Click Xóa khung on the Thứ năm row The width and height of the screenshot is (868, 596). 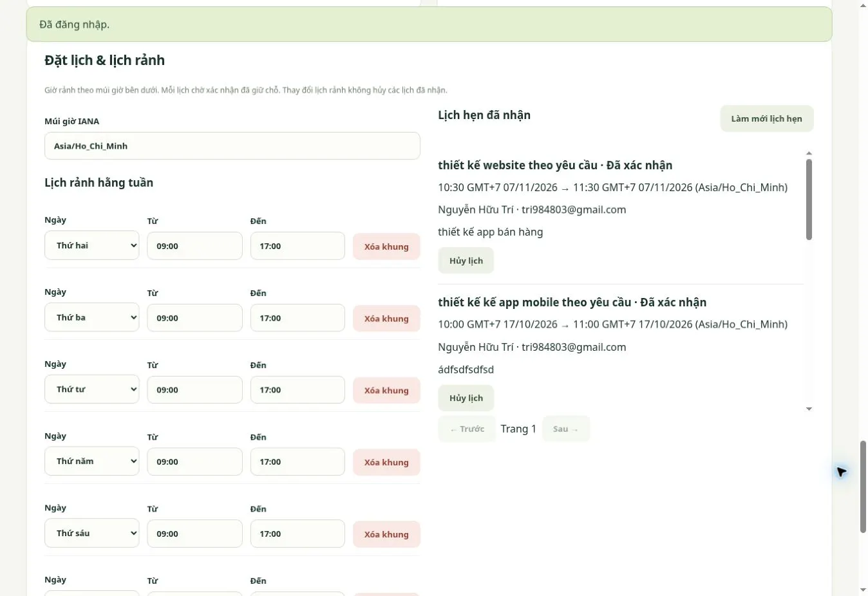(x=386, y=462)
